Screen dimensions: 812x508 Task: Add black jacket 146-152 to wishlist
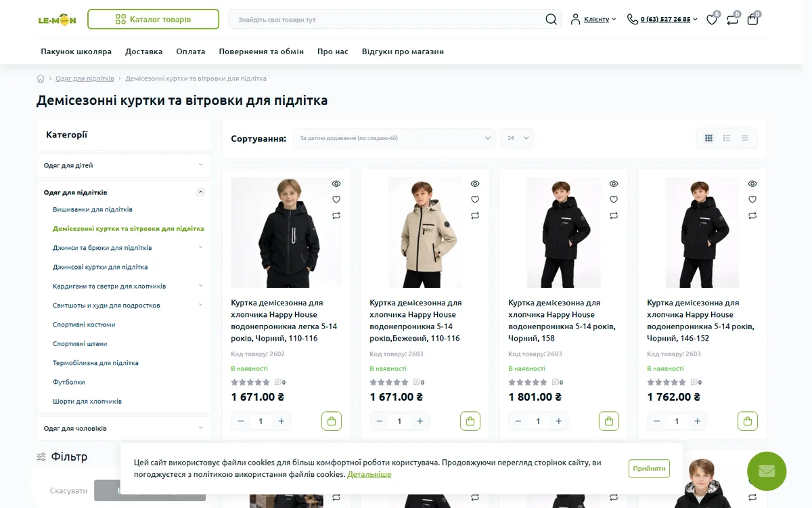point(752,199)
